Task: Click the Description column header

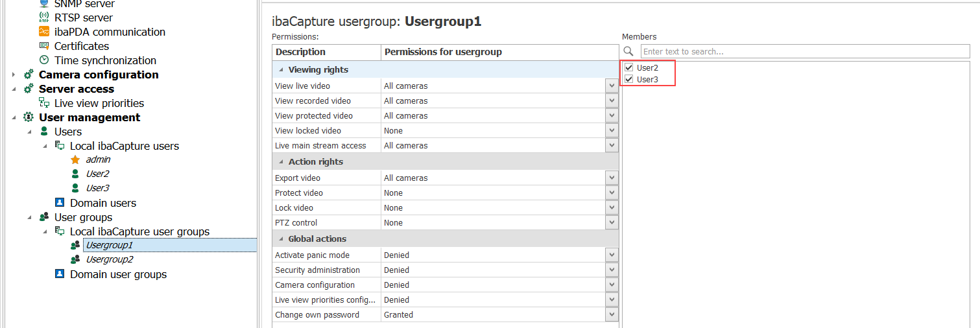Action: tap(326, 52)
